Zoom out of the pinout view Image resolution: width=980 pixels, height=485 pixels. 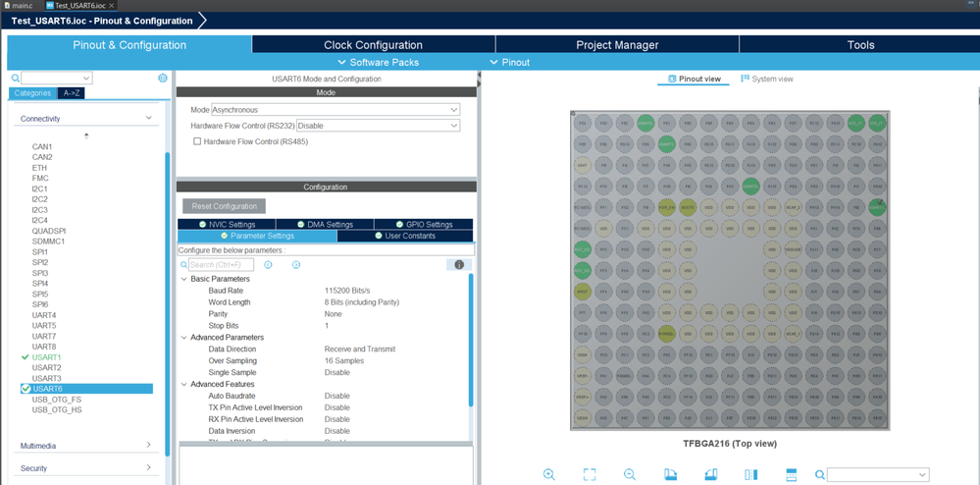[x=630, y=474]
